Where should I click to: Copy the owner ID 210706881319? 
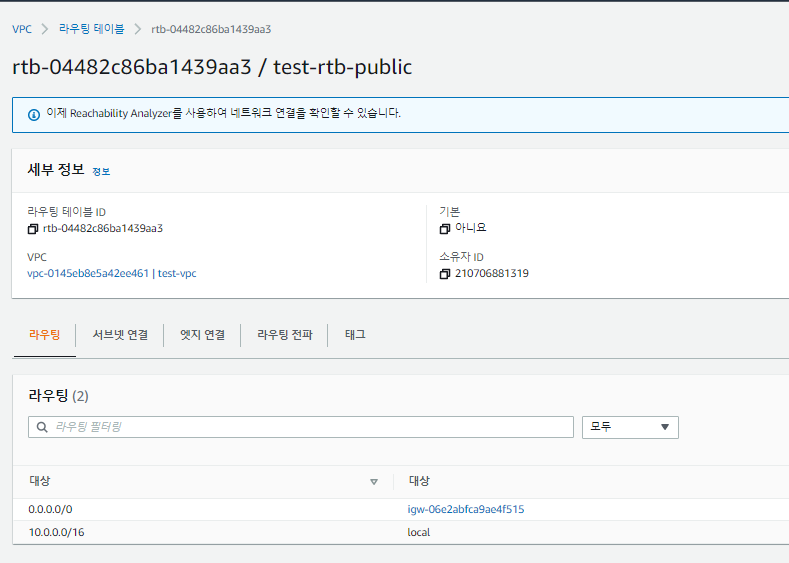(445, 274)
